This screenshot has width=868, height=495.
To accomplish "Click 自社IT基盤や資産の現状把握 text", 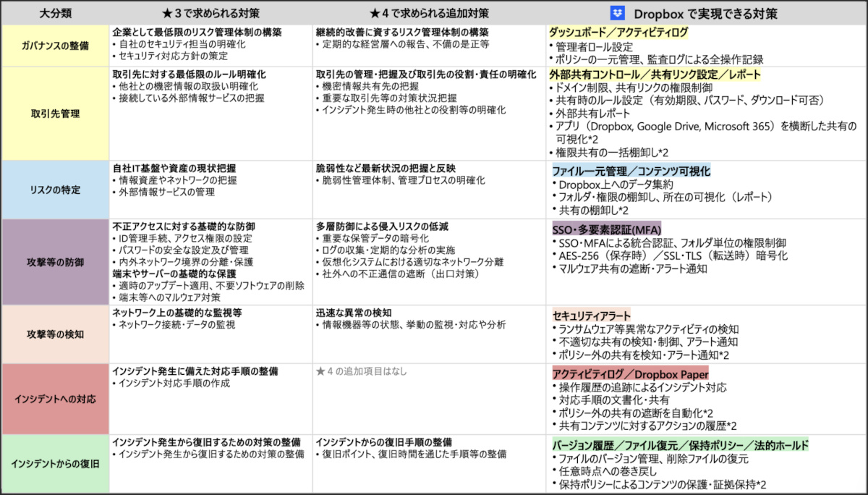I will click(174, 168).
